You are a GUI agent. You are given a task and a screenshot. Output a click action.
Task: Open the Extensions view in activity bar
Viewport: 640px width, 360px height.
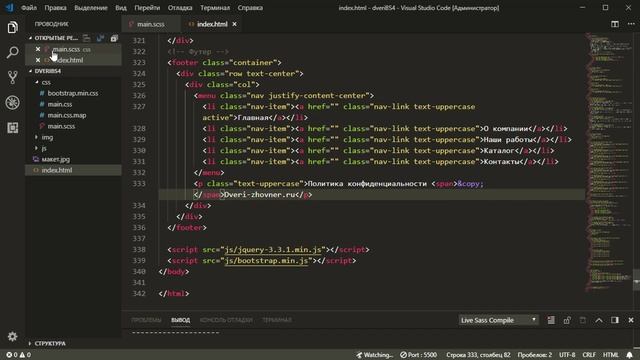point(13,128)
